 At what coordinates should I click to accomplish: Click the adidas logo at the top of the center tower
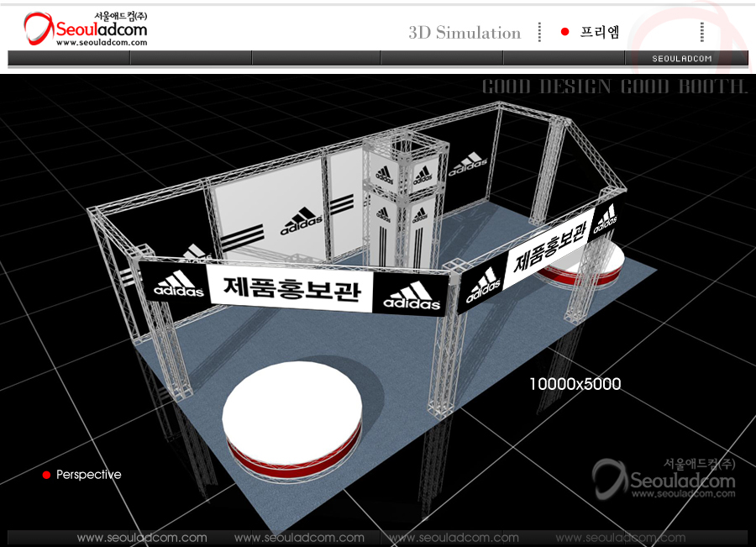[x=384, y=175]
